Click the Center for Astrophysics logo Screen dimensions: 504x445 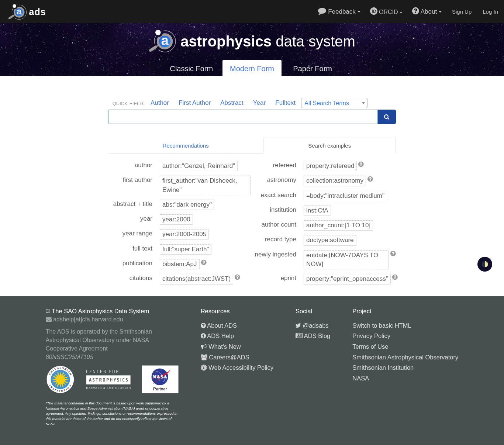pos(108,379)
